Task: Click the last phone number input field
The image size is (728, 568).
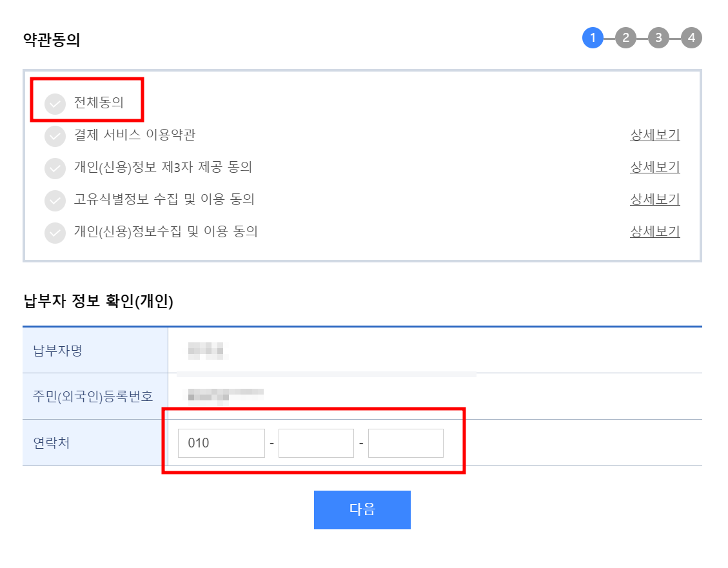Action: click(406, 443)
